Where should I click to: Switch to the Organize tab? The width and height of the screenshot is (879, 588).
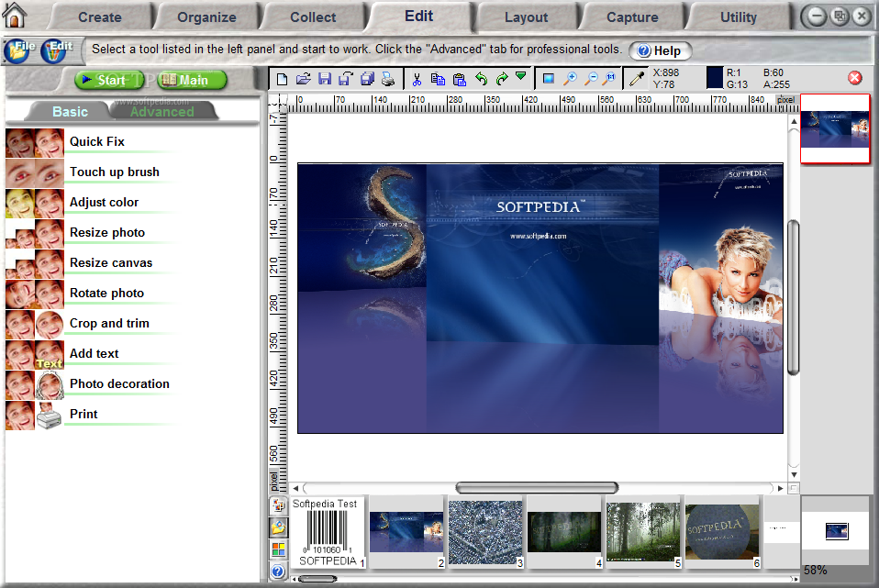[206, 17]
